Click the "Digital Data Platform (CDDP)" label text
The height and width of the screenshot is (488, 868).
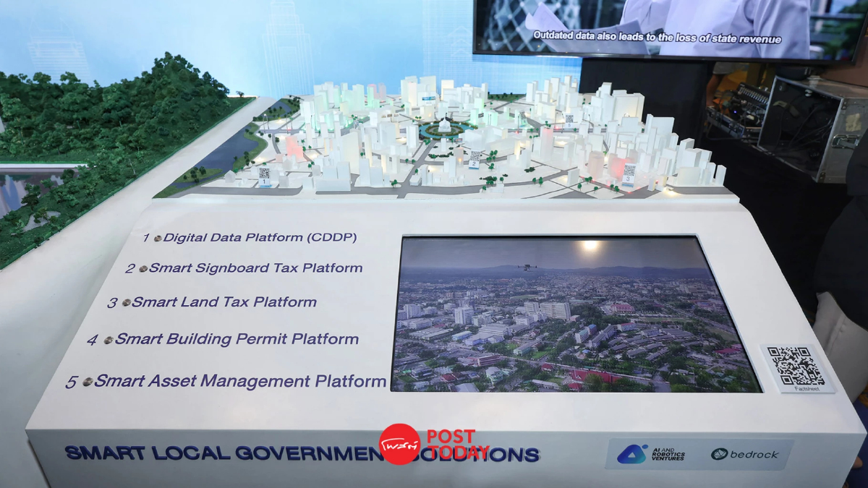click(260, 238)
